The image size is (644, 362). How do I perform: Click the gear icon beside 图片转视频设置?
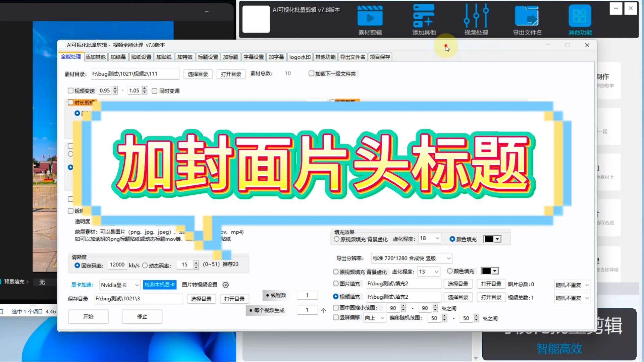pyautogui.click(x=226, y=285)
